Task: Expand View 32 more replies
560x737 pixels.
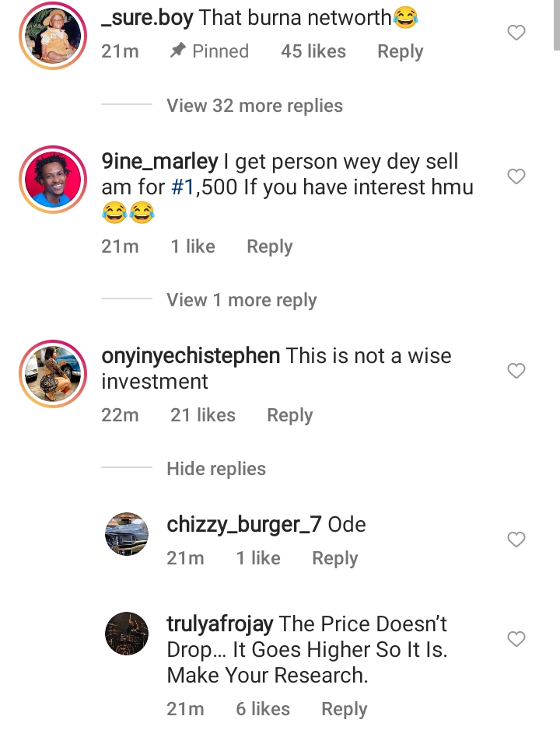Action: pos(254,106)
